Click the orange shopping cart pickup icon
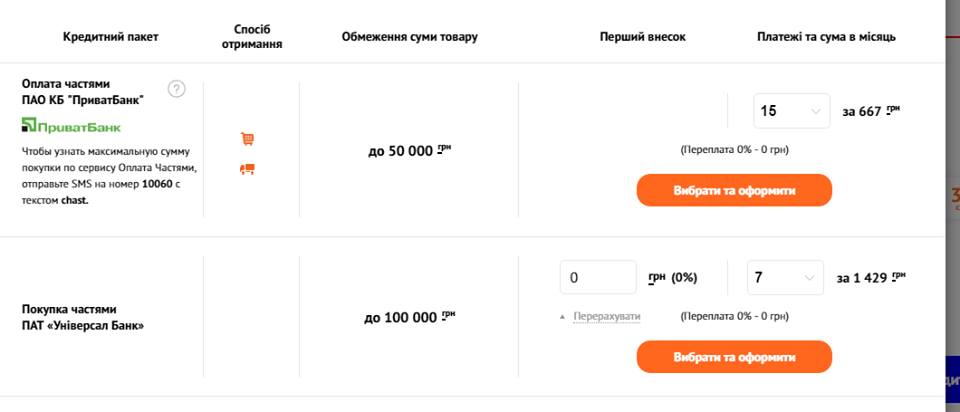This screenshot has width=960, height=412. pos(247,139)
